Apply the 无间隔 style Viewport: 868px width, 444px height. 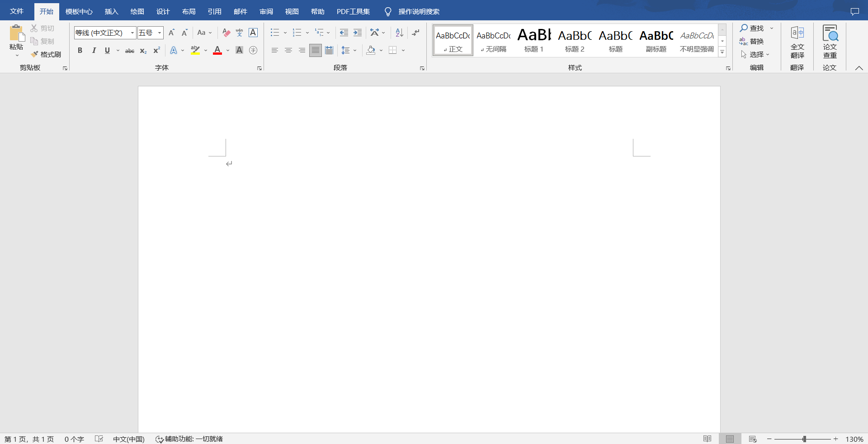pyautogui.click(x=493, y=40)
